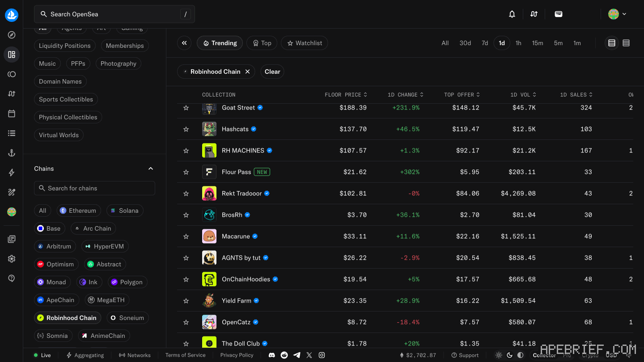Collapse the filter sidebar with double chevron
The height and width of the screenshot is (362, 644).
click(184, 43)
